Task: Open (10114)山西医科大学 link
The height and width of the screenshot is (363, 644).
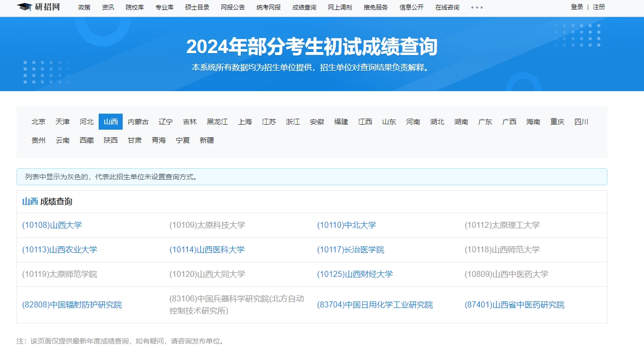Action: pyautogui.click(x=207, y=250)
